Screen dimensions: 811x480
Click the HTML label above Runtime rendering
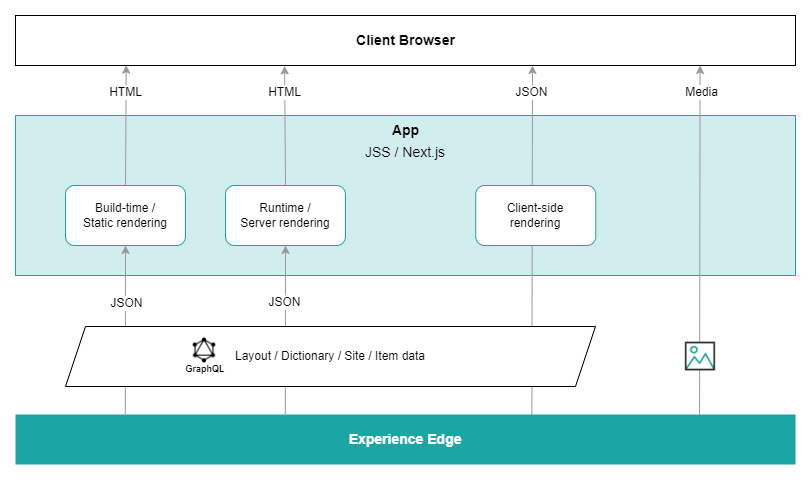point(284,92)
